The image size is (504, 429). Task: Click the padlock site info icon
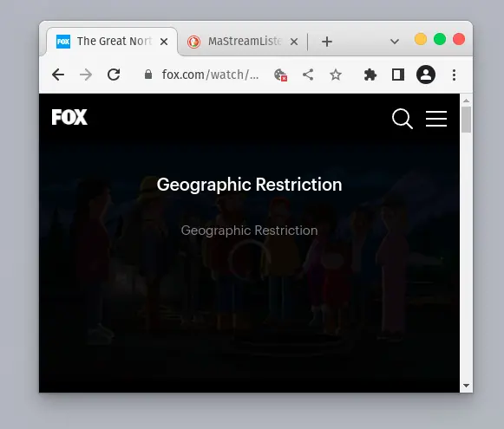pos(148,75)
